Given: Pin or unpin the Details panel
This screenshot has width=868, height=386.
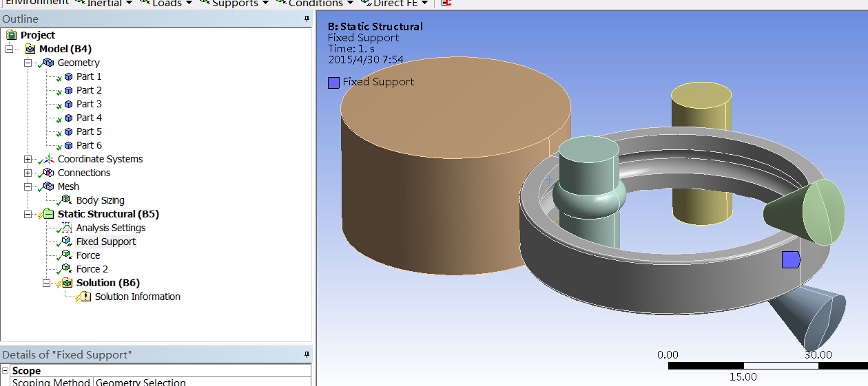Looking at the screenshot, I should pos(307,354).
